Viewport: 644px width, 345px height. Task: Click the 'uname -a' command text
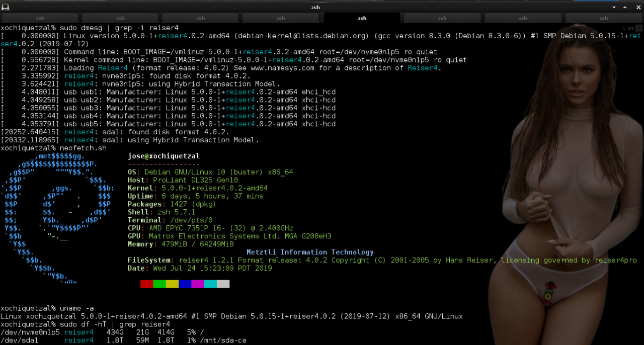pyautogui.click(x=76, y=308)
